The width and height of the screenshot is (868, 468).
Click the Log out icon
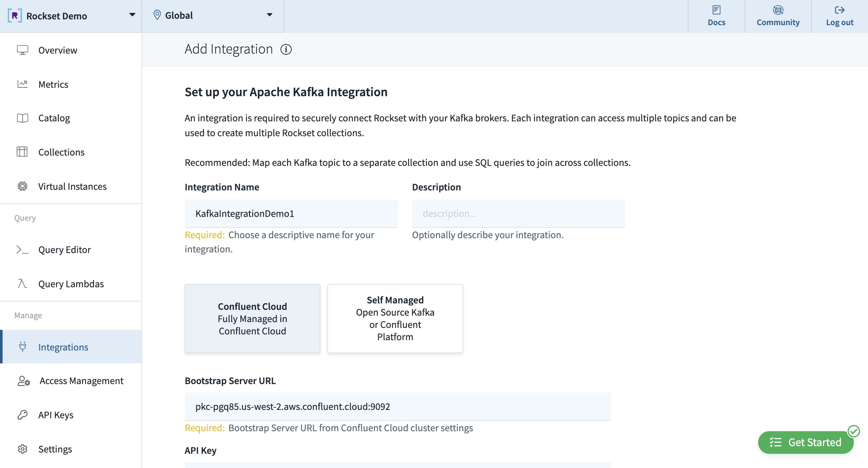(x=839, y=10)
